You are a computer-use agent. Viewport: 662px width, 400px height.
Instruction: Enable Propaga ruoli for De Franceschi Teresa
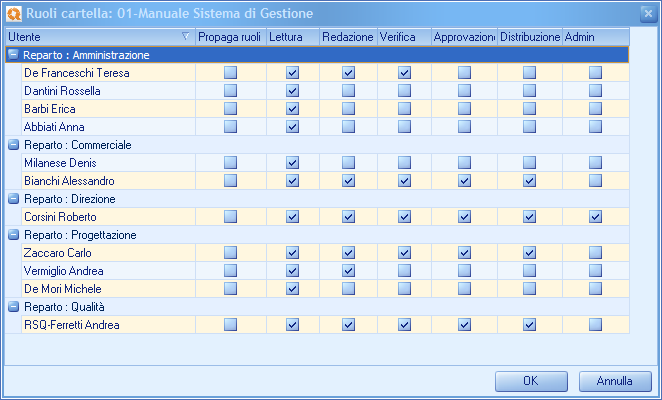point(231,73)
